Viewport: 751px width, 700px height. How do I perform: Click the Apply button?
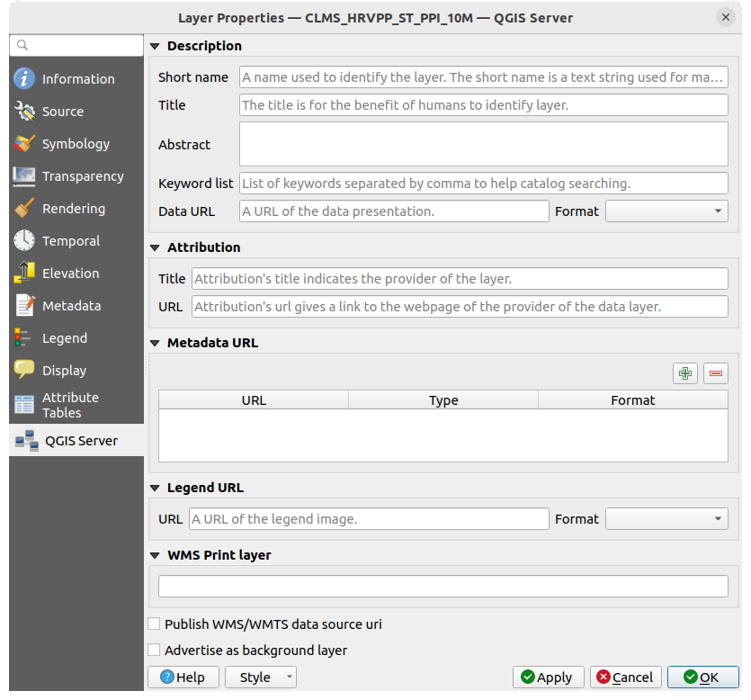click(x=548, y=678)
